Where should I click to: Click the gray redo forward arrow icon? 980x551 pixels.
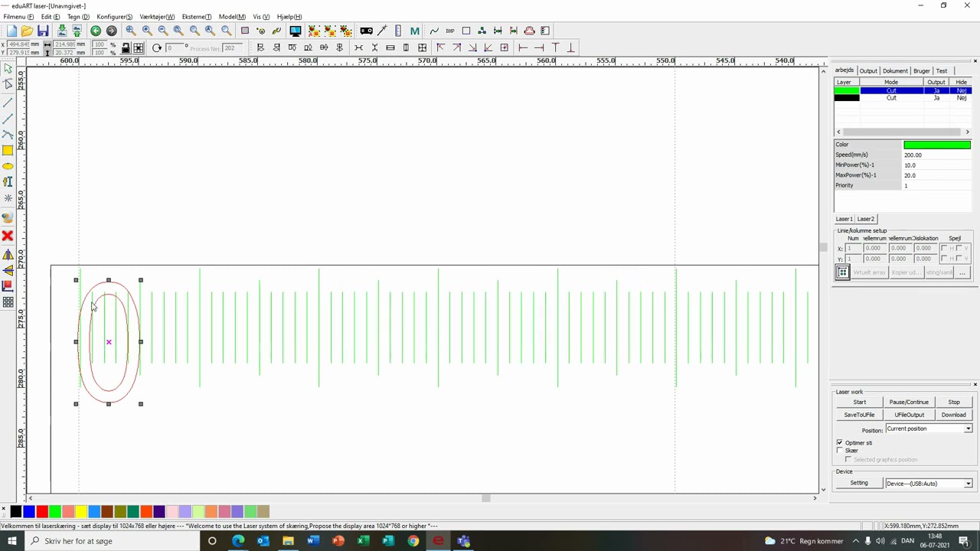[x=112, y=31]
